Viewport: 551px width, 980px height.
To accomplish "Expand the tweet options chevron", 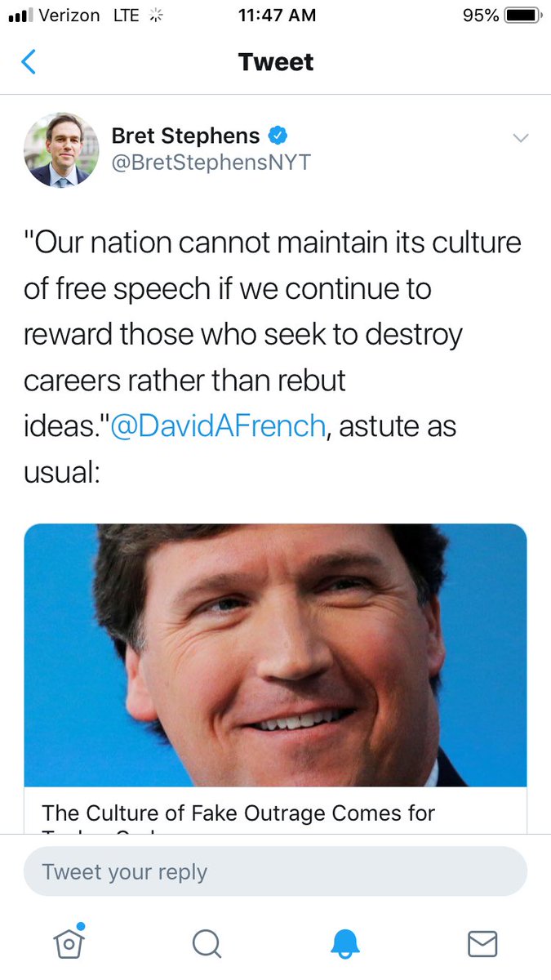I will point(520,138).
